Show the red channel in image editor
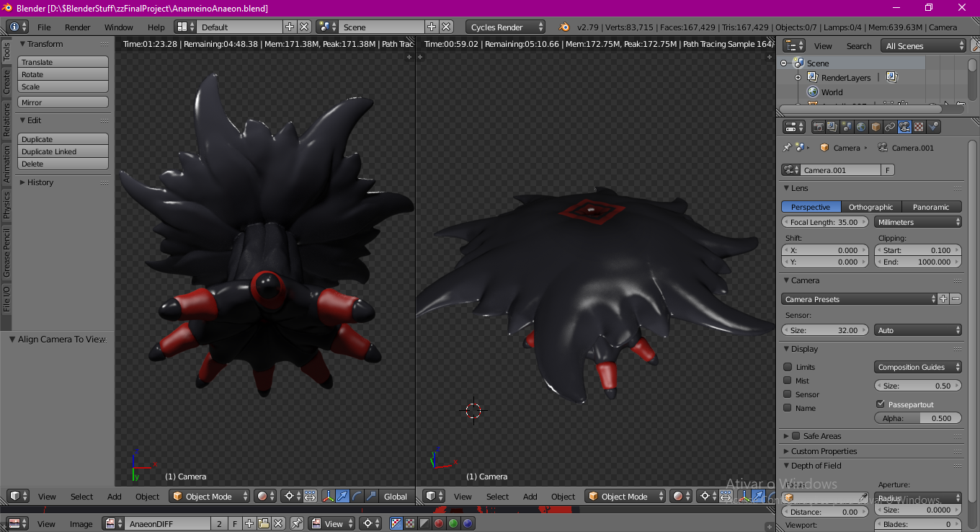 coord(439,523)
